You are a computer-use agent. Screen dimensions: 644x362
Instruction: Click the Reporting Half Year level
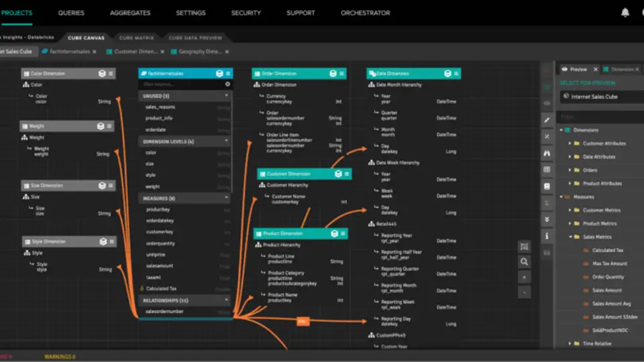401,255
